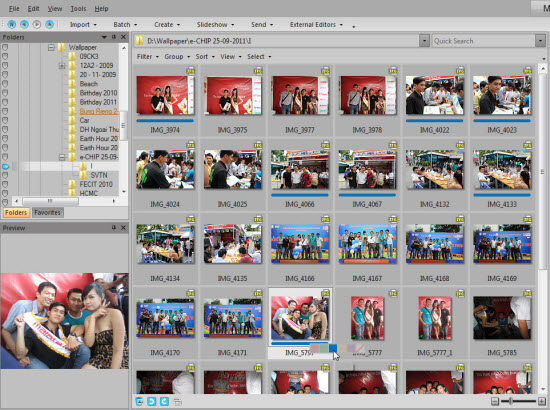Click the rotate-left icon in the bottom bar
The image size is (550, 410).
click(152, 401)
